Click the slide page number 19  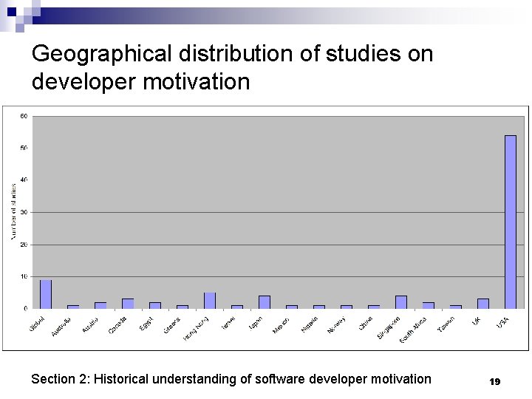494,382
